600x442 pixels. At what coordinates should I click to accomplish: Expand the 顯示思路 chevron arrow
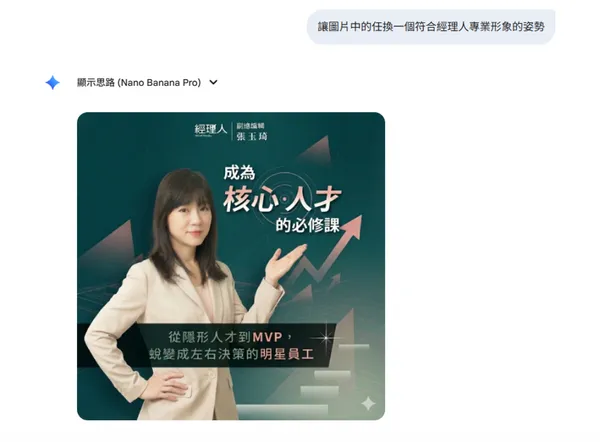pos(214,82)
